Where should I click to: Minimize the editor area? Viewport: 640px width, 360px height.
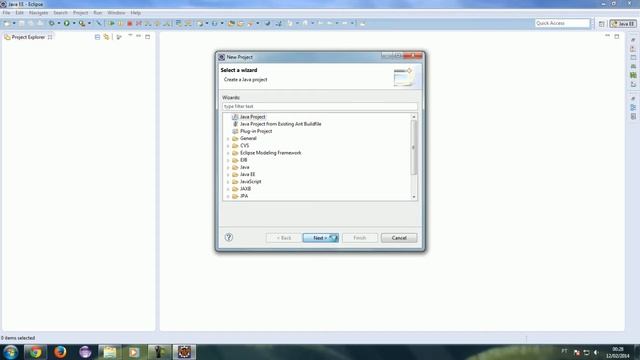(x=607, y=36)
